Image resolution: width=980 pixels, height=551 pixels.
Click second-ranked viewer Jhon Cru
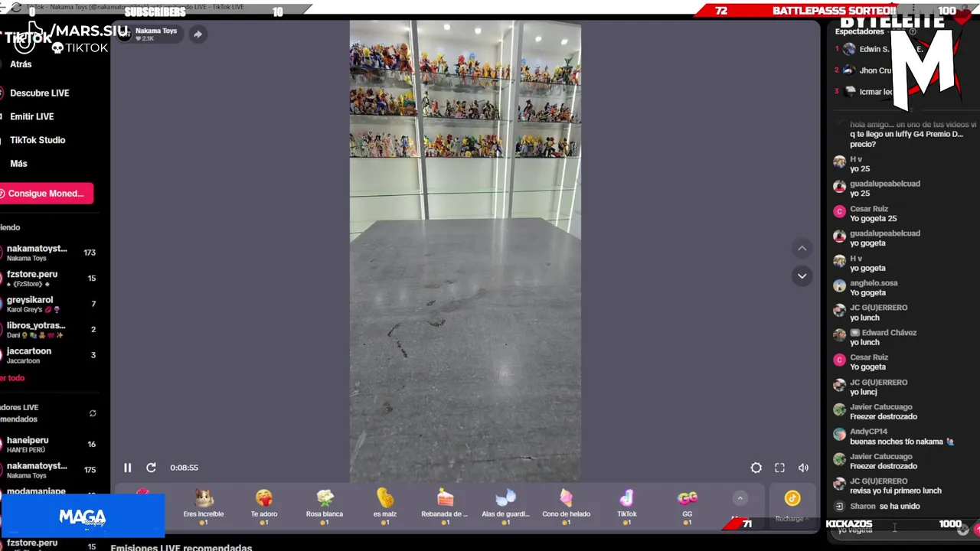[875, 70]
